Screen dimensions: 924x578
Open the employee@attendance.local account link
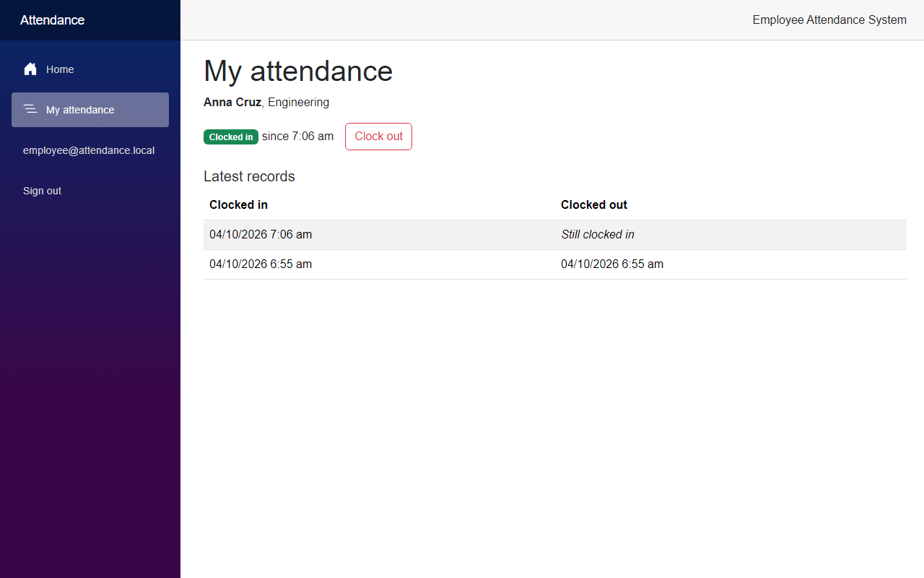89,150
